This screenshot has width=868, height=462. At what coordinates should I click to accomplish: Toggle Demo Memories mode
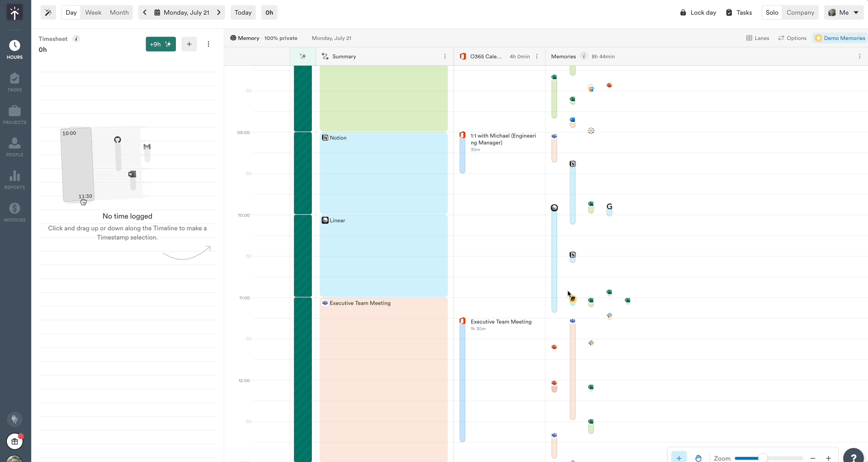840,38
